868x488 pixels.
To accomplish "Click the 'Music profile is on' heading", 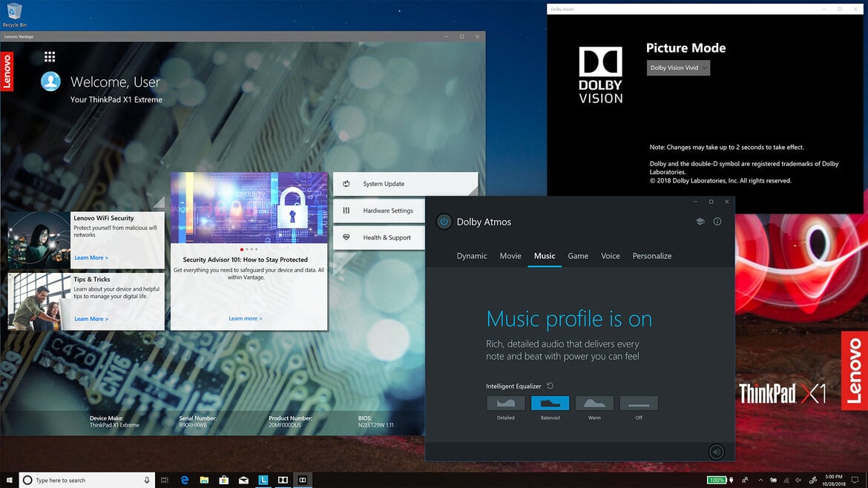I will [x=569, y=319].
